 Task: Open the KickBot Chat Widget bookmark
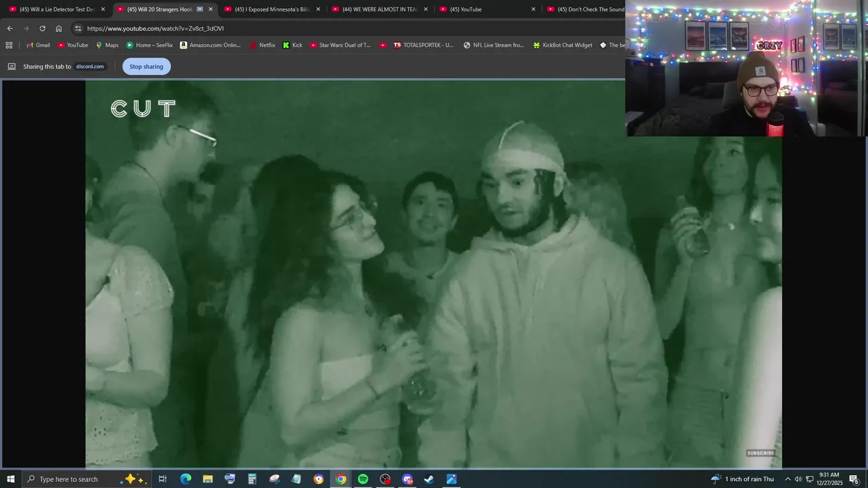point(563,45)
